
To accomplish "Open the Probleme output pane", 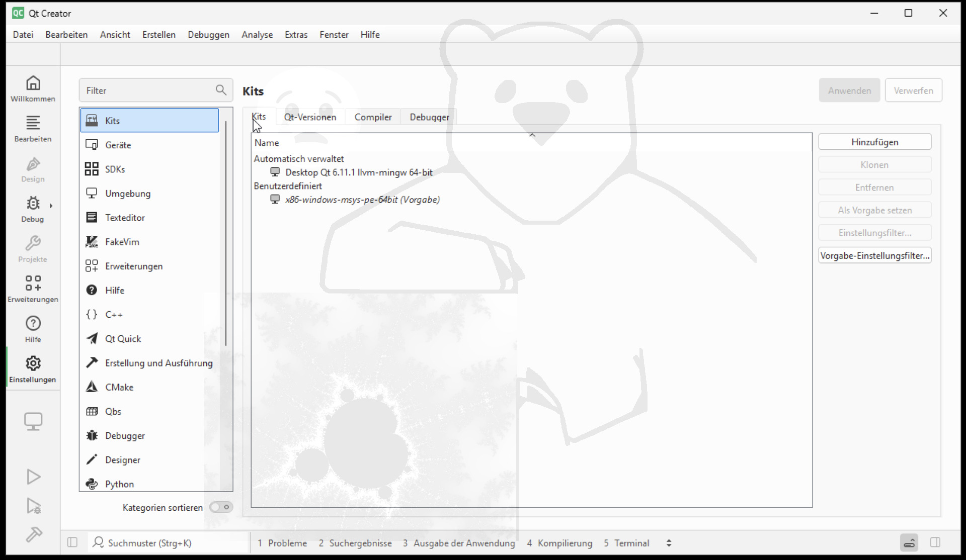I will [282, 543].
